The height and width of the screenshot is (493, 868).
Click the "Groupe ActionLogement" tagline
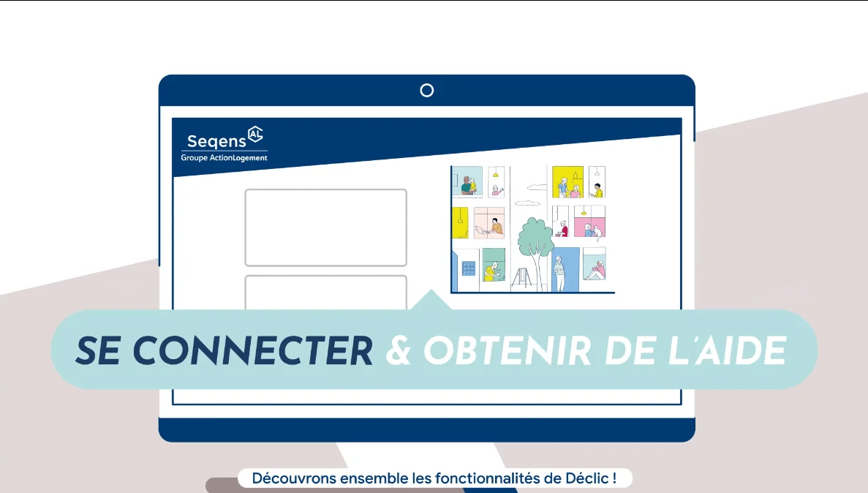tap(224, 158)
